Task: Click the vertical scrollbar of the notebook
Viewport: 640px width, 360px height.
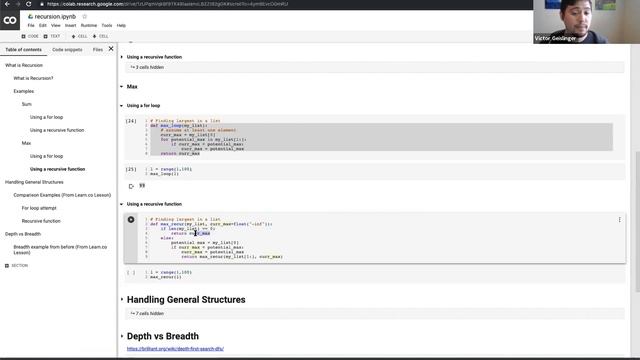Action: click(637, 222)
